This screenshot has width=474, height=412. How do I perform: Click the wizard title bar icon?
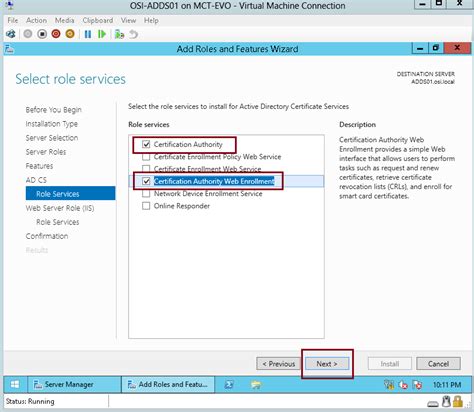coord(9,49)
